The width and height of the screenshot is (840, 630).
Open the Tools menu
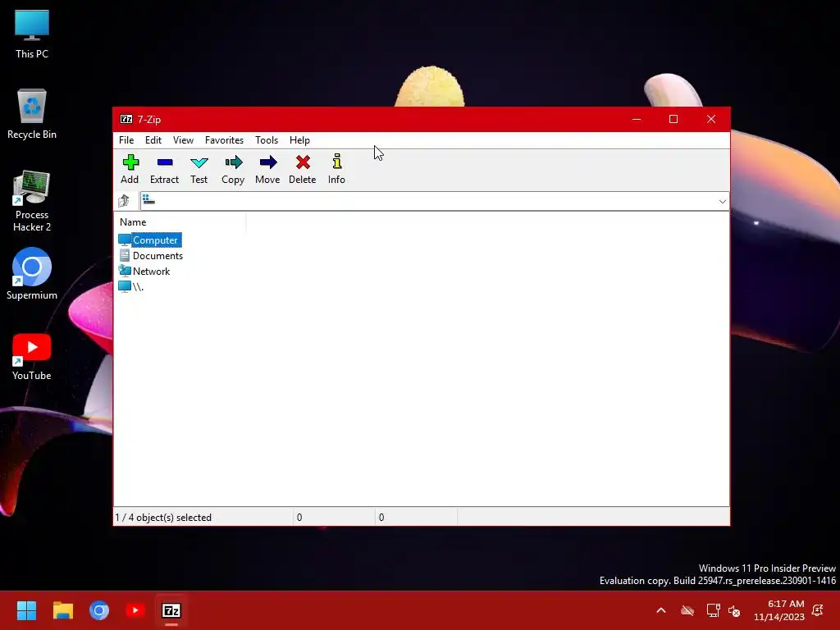[x=267, y=139]
